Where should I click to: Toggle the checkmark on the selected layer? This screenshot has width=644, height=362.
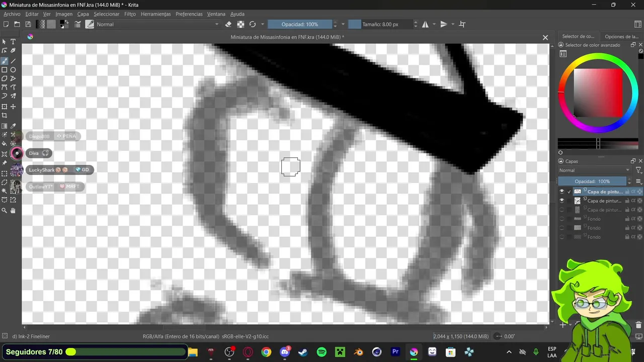click(x=569, y=192)
